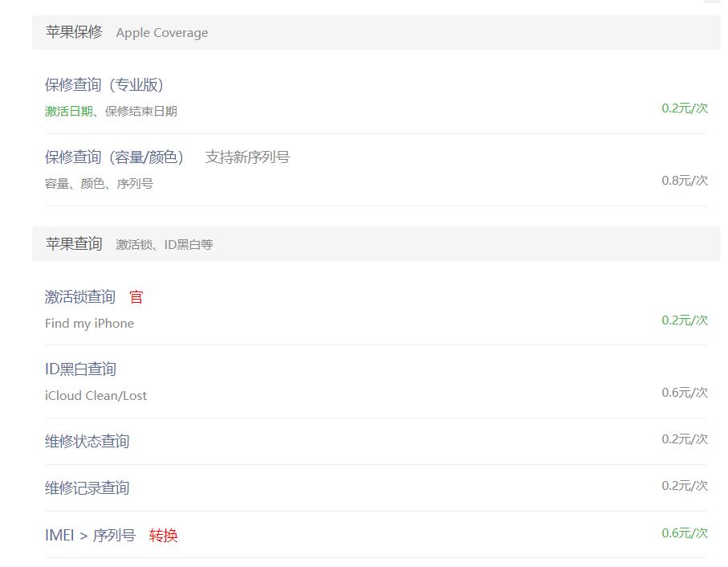Select the 0.6元/次 price for ID黑白查询
The height and width of the screenshot is (567, 728).
[685, 393]
